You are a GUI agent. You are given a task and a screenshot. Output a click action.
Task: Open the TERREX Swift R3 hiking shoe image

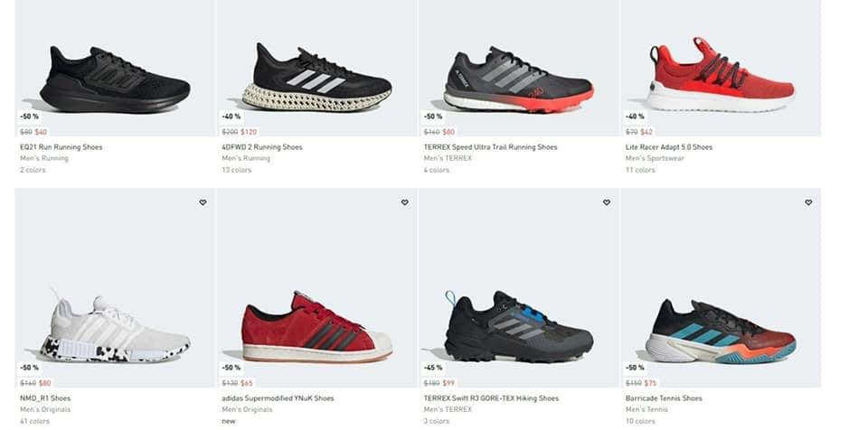coord(519,327)
